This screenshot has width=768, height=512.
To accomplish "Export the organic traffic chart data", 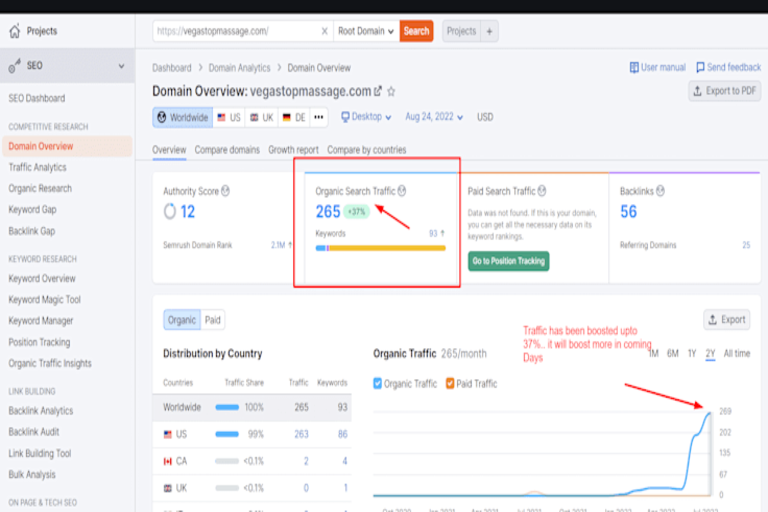I will pos(727,320).
